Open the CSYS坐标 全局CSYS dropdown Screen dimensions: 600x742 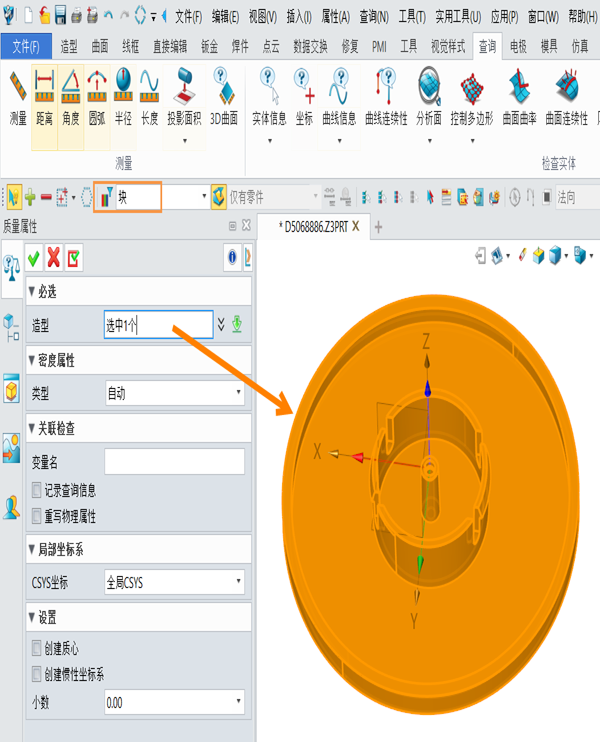pos(175,582)
